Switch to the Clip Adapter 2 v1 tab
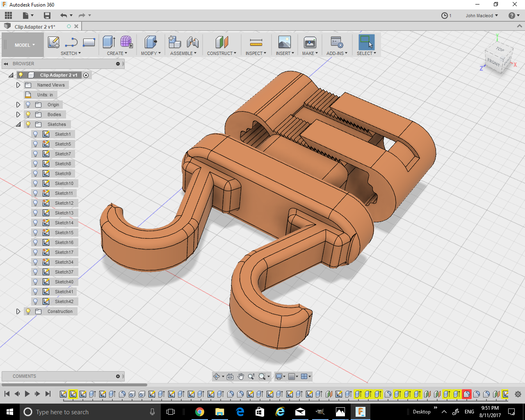Screen dimensions: 525x420 [x=35, y=27]
